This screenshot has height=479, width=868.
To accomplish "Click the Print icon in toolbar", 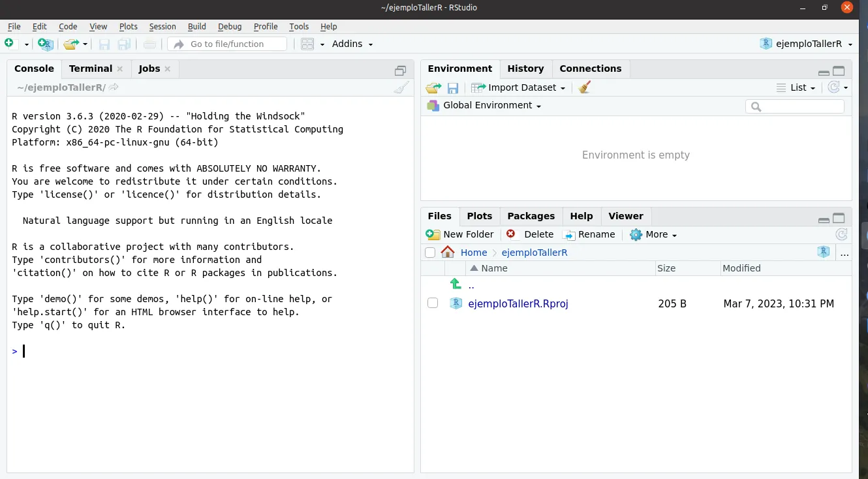I will [150, 44].
